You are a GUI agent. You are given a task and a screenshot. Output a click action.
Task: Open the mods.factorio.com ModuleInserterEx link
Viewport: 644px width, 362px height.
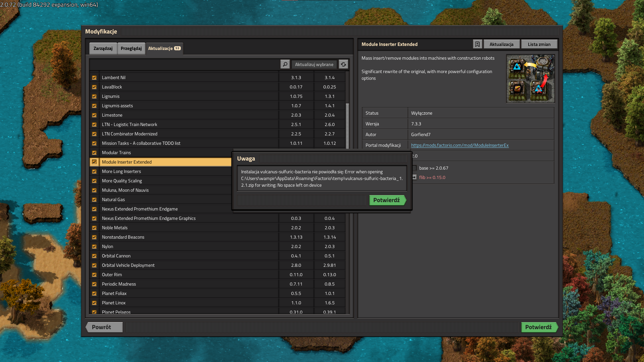460,145
